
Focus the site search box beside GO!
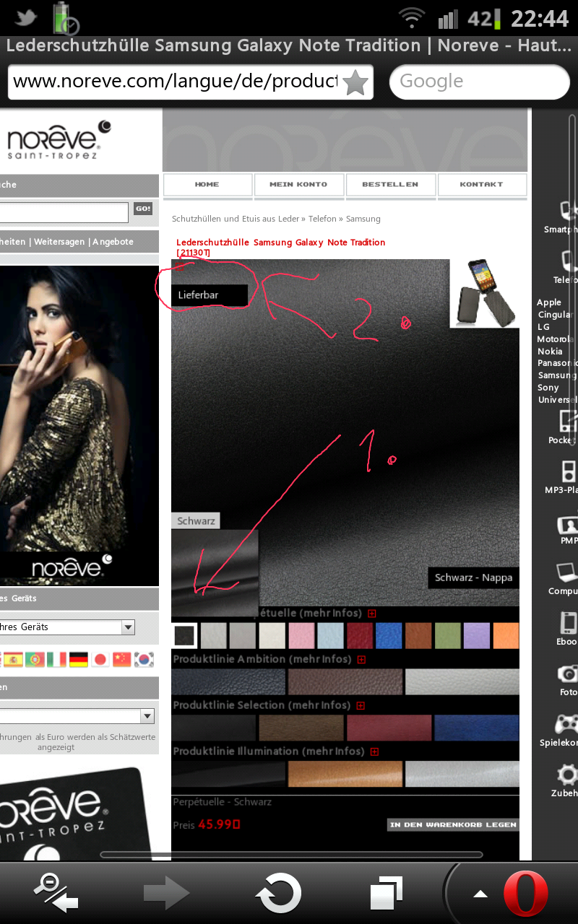click(64, 212)
